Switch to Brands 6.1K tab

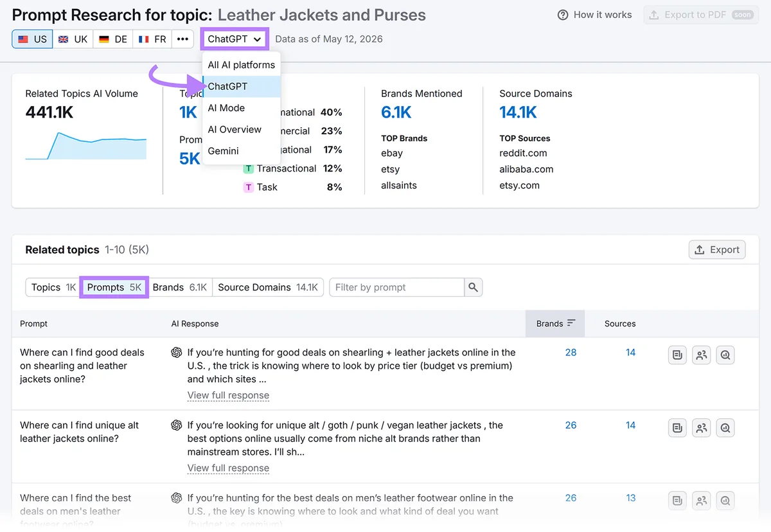tap(180, 287)
